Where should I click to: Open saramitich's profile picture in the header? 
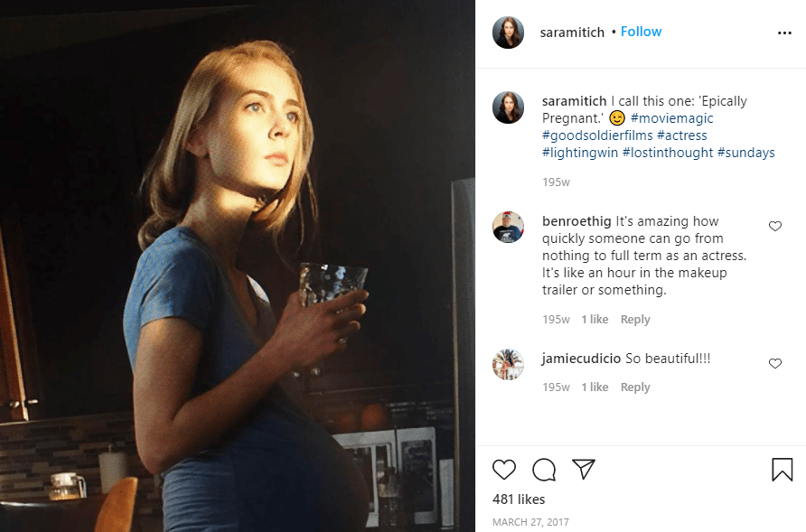click(x=508, y=32)
